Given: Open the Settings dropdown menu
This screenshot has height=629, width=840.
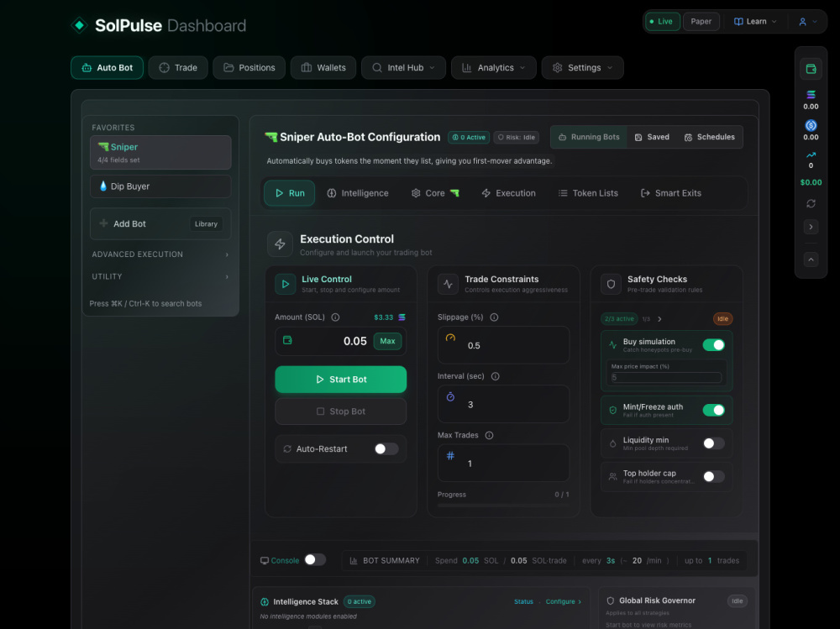Looking at the screenshot, I should (582, 67).
